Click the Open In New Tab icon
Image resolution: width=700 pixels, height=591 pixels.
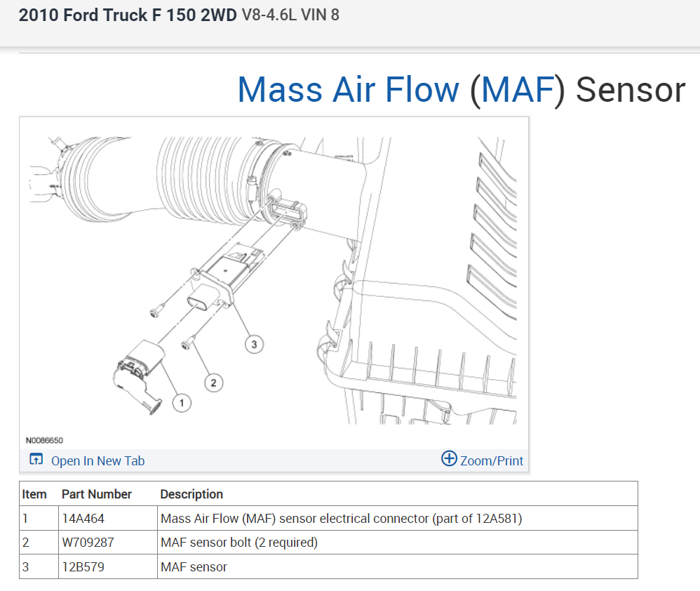(36, 460)
